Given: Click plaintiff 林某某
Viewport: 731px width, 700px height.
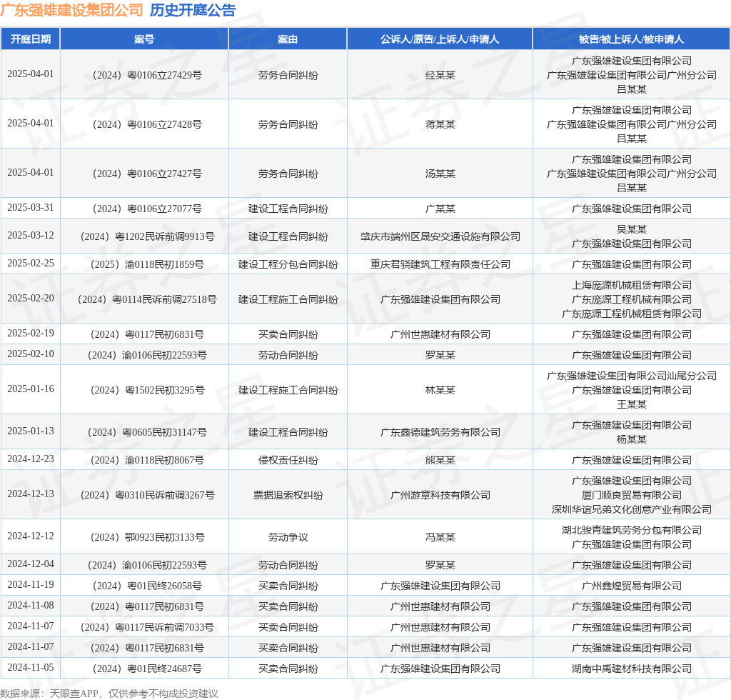Looking at the screenshot, I should pos(440,390).
